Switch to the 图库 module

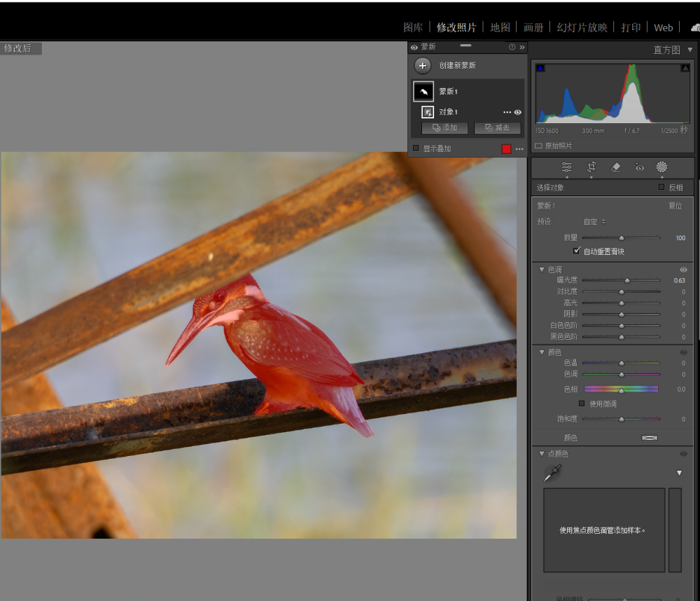coord(413,28)
